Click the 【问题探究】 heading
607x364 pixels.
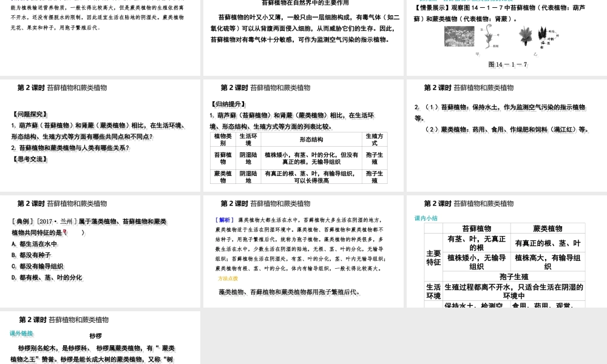click(30, 114)
